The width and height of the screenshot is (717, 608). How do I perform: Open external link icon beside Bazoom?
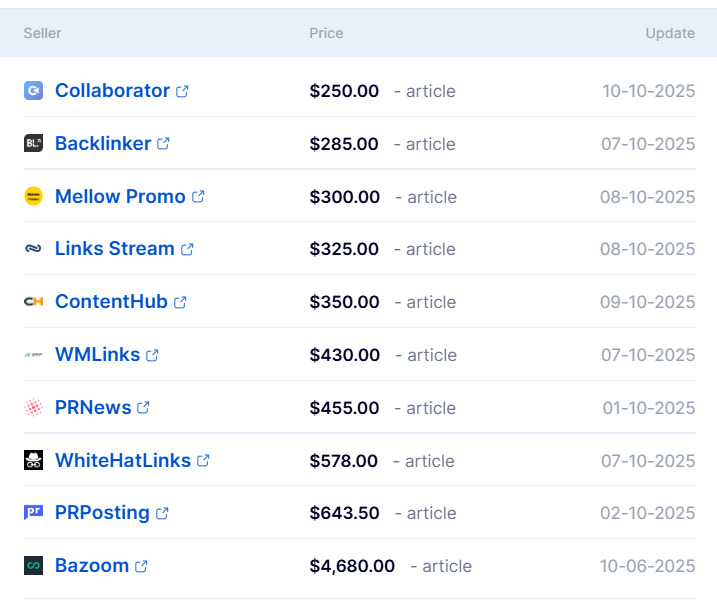click(x=141, y=566)
